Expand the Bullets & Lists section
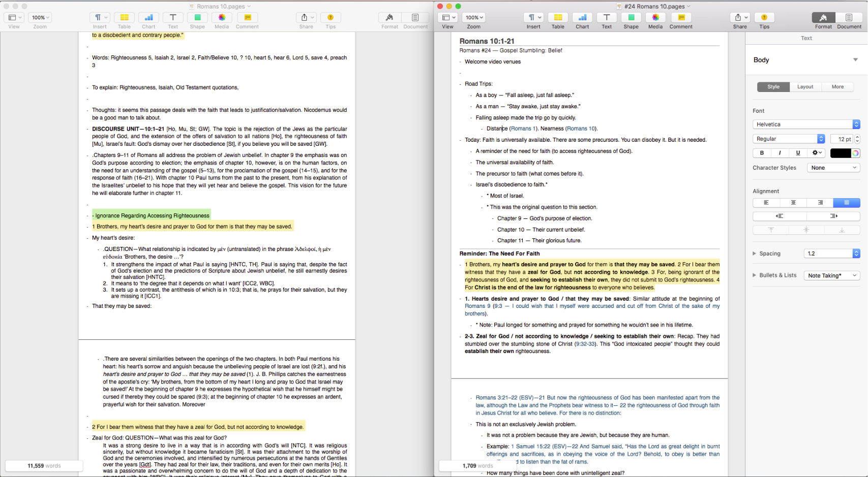The image size is (868, 477). pyautogui.click(x=755, y=275)
